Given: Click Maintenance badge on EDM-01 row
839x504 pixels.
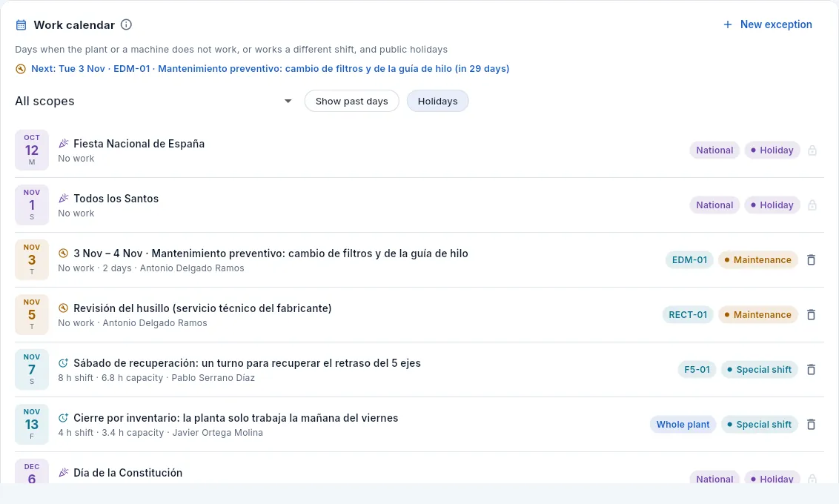Looking at the screenshot, I should [x=757, y=260].
